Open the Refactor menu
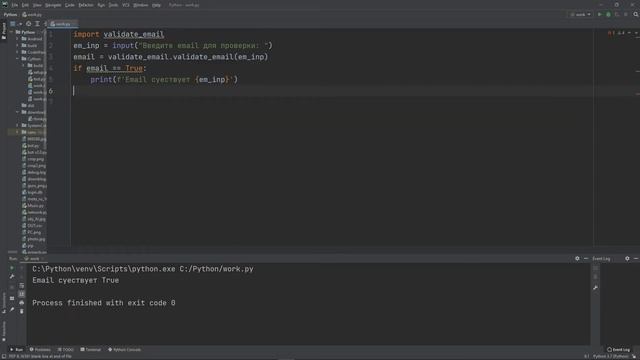640x360 pixels. (x=86, y=5)
